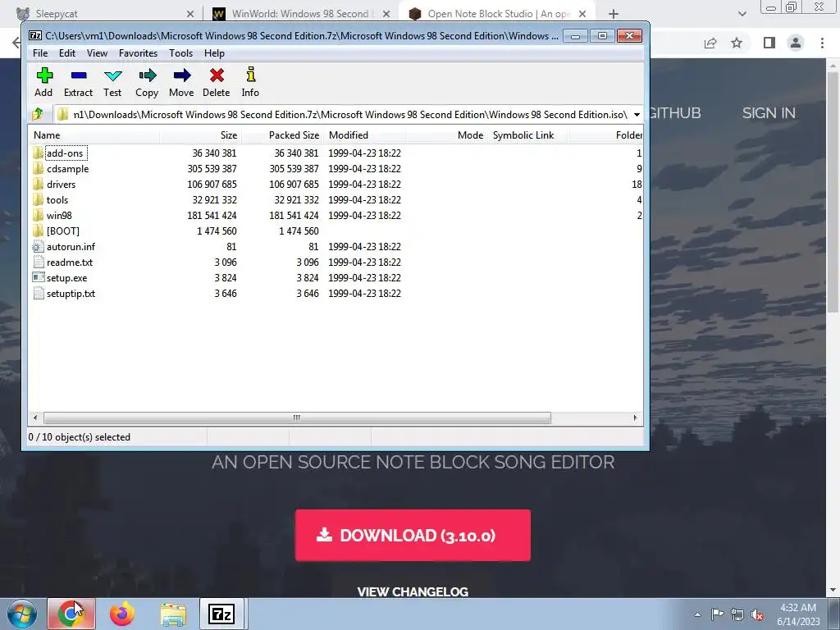
Task: Click the horizontal scrollbar right arrow
Action: pos(636,418)
